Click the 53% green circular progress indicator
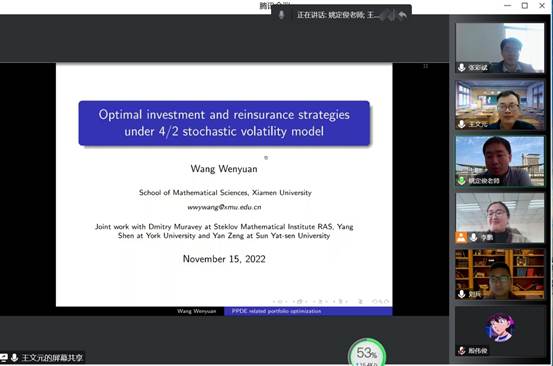The image size is (553, 366). tap(367, 353)
